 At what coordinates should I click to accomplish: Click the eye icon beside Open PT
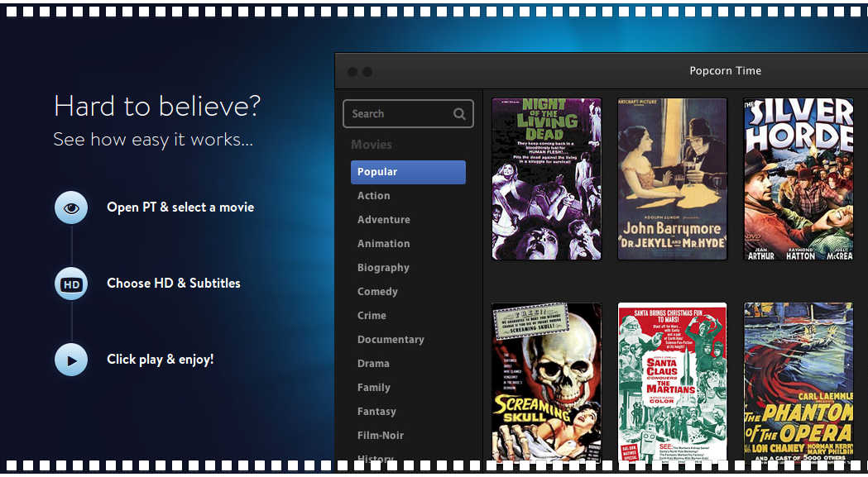(x=71, y=207)
